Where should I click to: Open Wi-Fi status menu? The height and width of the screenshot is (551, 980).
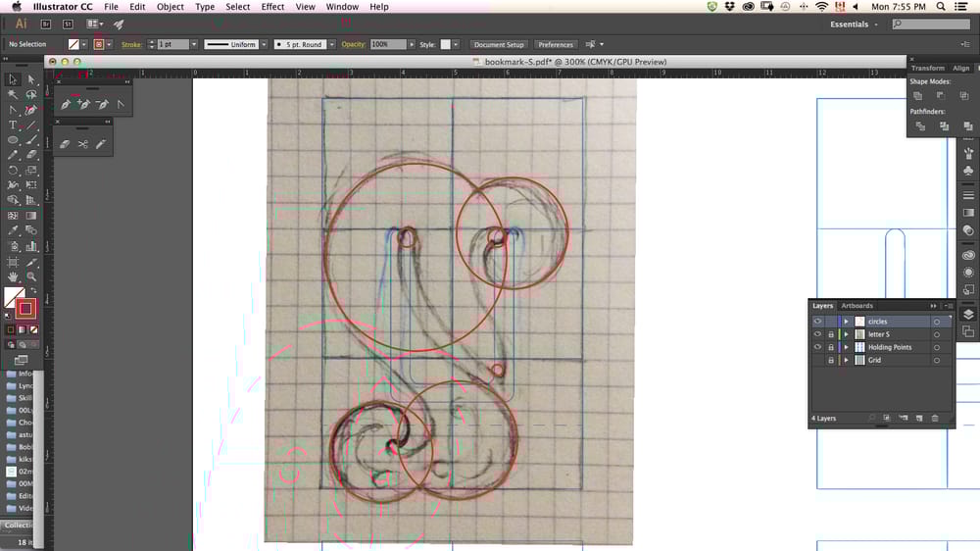tap(821, 7)
